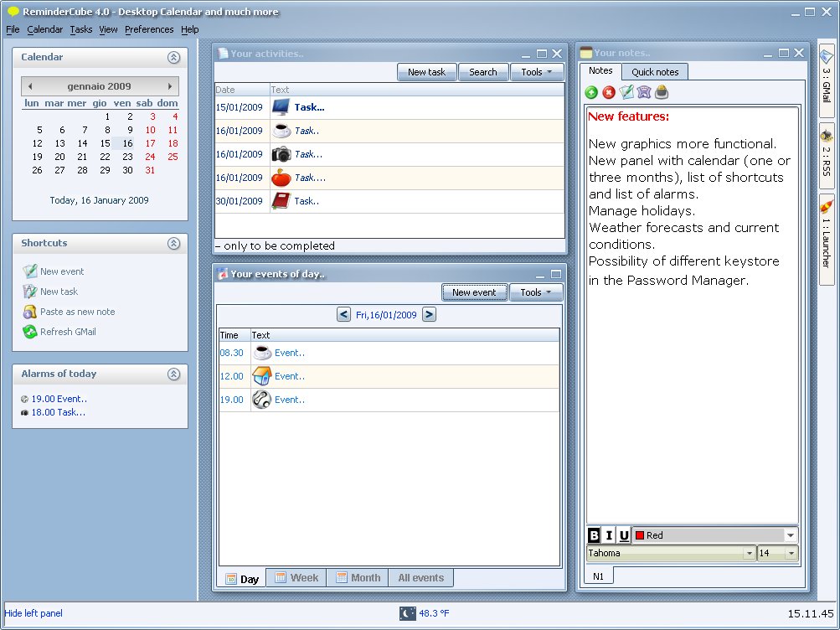
Task: Open the Red text color selector
Action: tap(790, 535)
